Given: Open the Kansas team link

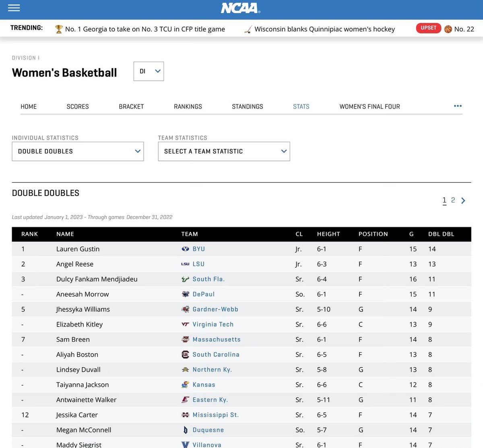Looking at the screenshot, I should 204,385.
